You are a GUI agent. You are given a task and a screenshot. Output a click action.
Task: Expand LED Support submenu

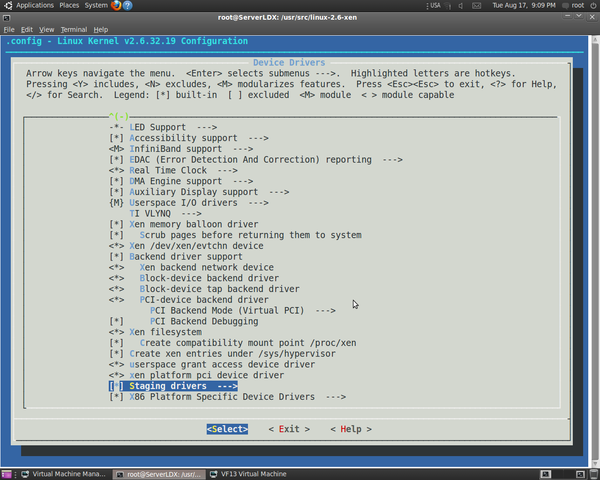(x=163, y=127)
